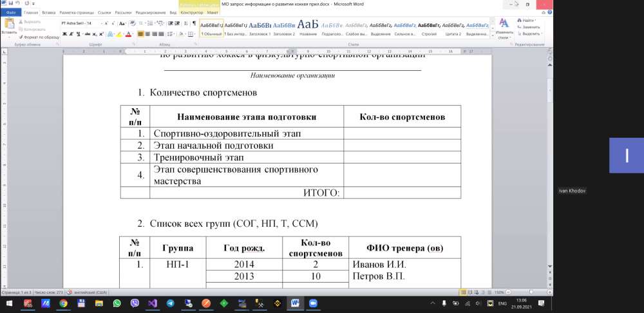Switch to the Конструктор table tools tab
Image resolution: width=644 pixels, height=313 pixels.
pos(192,13)
